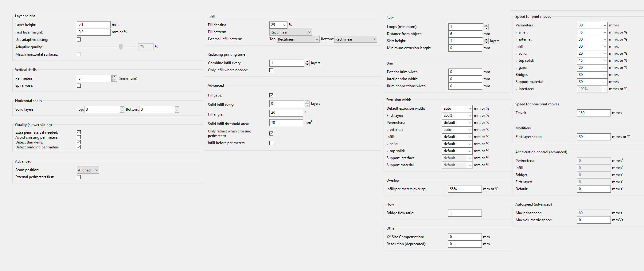The image size is (644, 271).
Task: Click Minimum extrusion length field
Action: point(465,48)
